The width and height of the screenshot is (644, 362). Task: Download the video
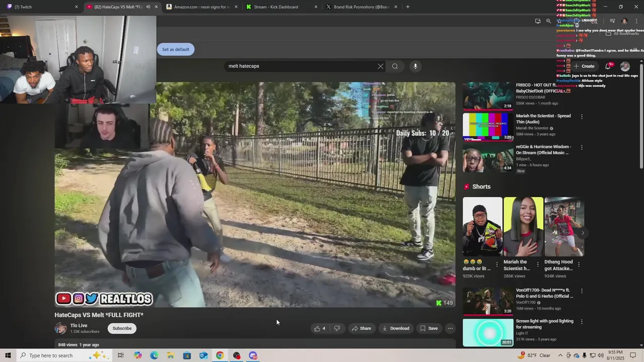pos(395,328)
